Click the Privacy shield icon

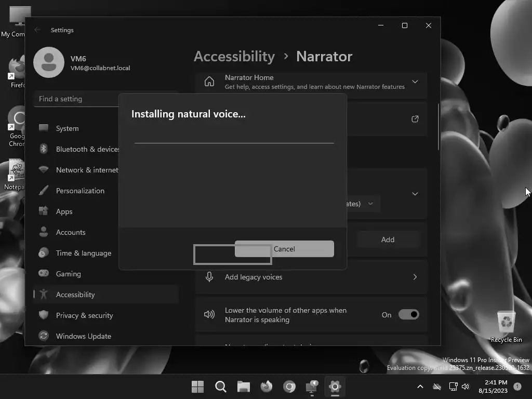tap(44, 315)
